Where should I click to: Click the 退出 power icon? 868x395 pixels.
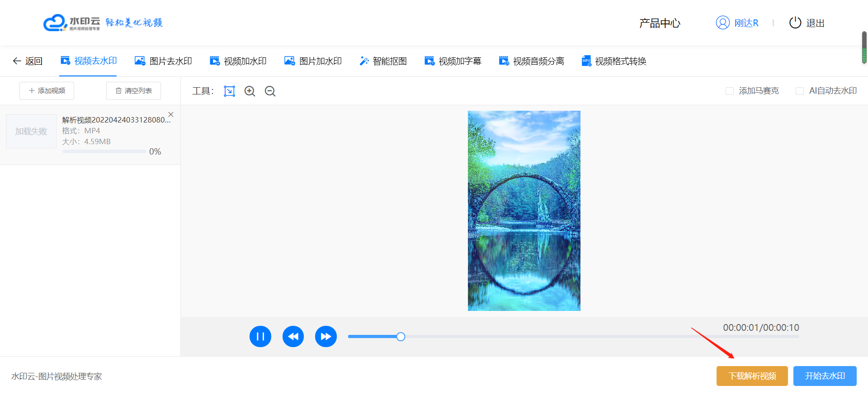click(x=795, y=23)
